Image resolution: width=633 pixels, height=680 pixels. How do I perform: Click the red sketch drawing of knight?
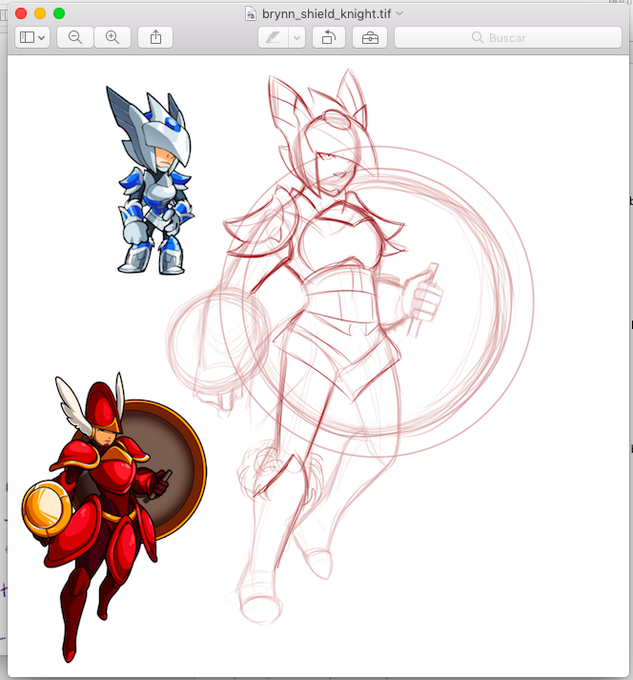click(351, 347)
